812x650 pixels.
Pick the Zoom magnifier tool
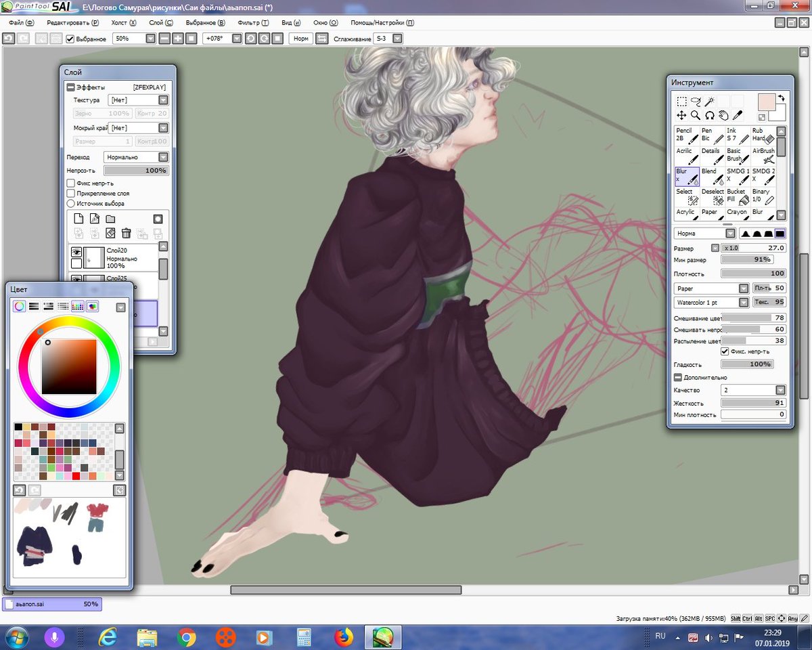click(696, 116)
